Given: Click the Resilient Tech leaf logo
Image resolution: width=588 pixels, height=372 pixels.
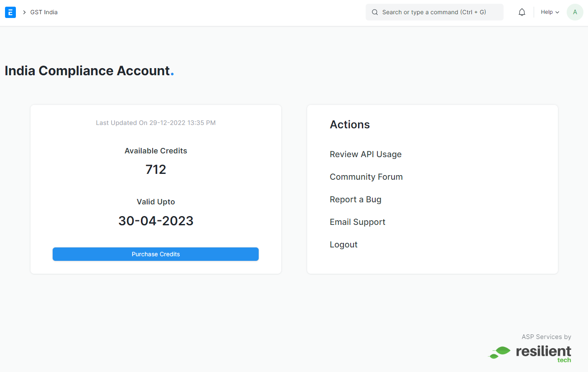Looking at the screenshot, I should [499, 352].
